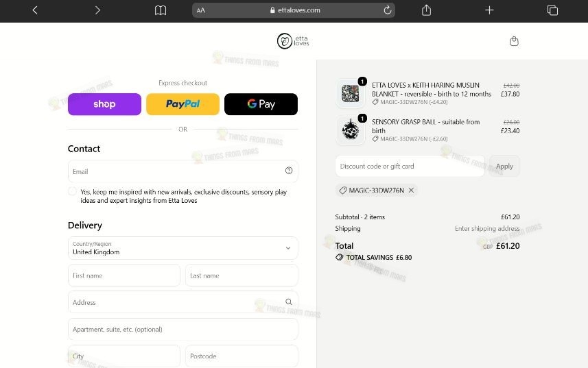Show all tabs overview icon
Image resolution: width=588 pixels, height=368 pixels.
pos(552,10)
